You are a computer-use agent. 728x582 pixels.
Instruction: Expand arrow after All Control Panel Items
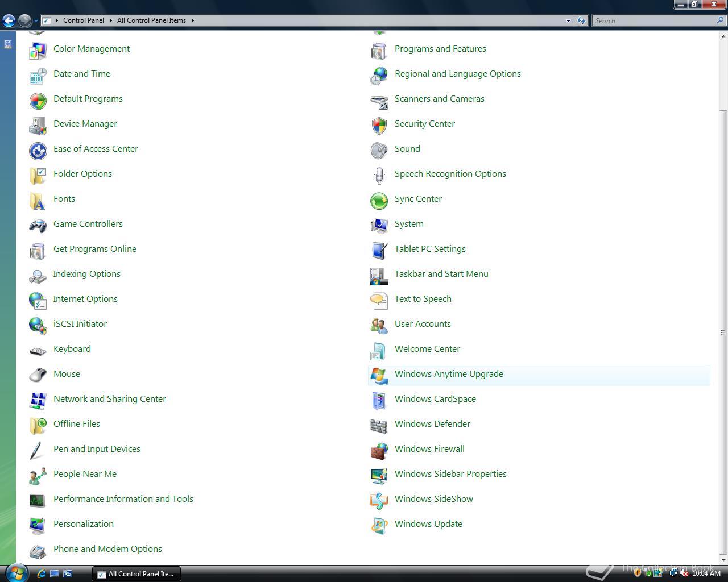[192, 20]
